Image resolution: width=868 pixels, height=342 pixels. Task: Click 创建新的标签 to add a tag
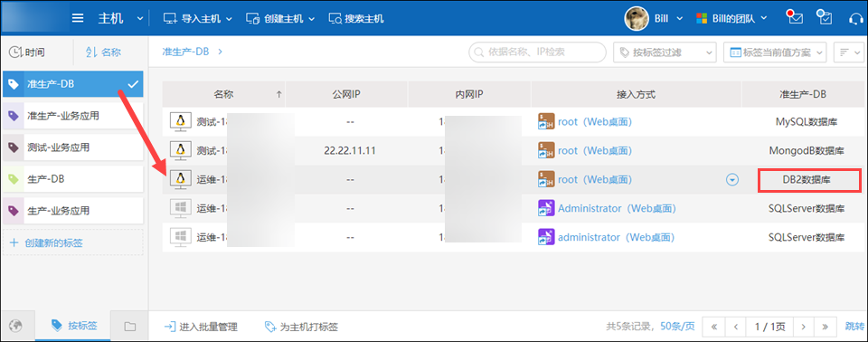tap(72, 242)
